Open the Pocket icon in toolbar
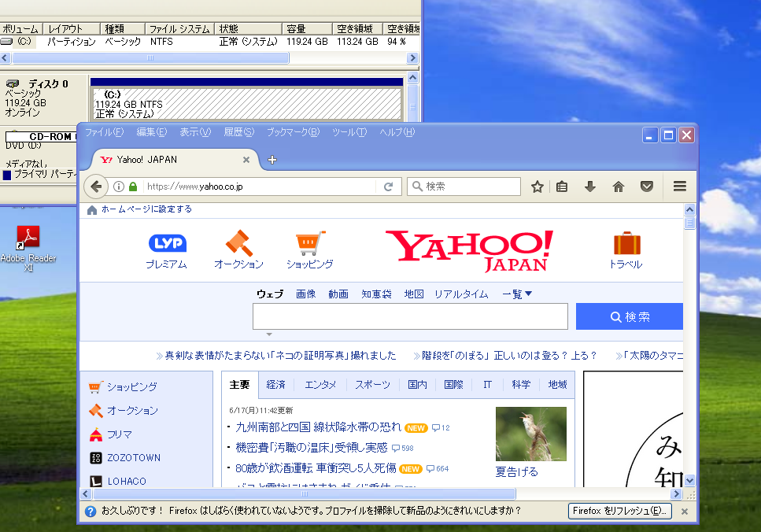 point(646,187)
